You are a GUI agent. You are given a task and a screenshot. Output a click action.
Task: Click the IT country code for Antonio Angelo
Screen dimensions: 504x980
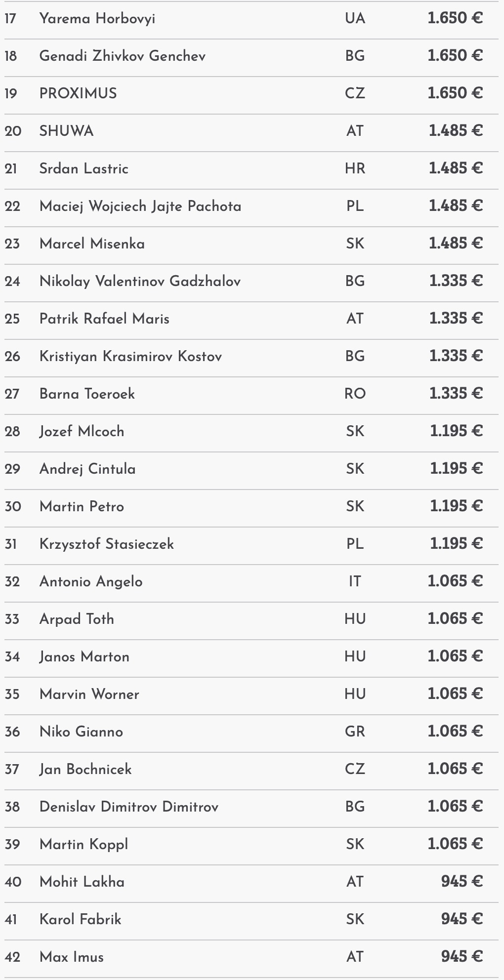coord(355,582)
